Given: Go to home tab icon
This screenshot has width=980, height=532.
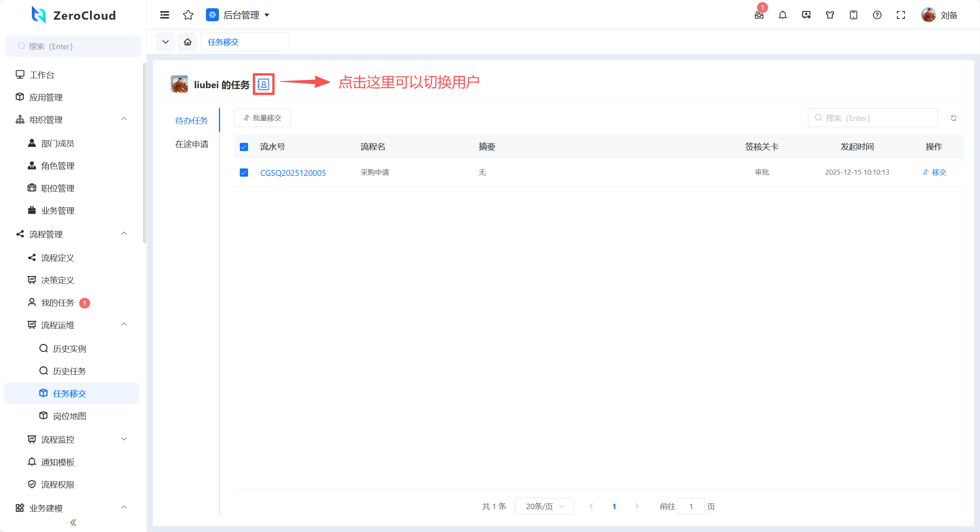Looking at the screenshot, I should pyautogui.click(x=187, y=42).
